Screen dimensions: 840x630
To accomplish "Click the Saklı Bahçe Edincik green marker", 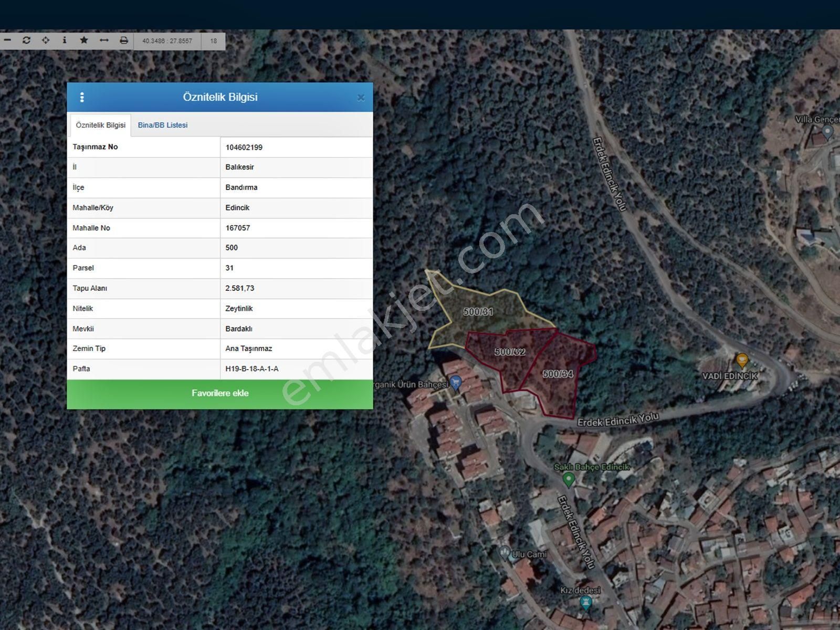I will [x=568, y=479].
